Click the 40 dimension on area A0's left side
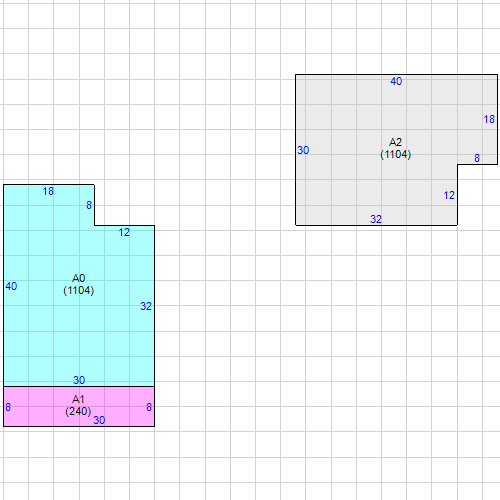The height and width of the screenshot is (500, 500). tap(11, 286)
